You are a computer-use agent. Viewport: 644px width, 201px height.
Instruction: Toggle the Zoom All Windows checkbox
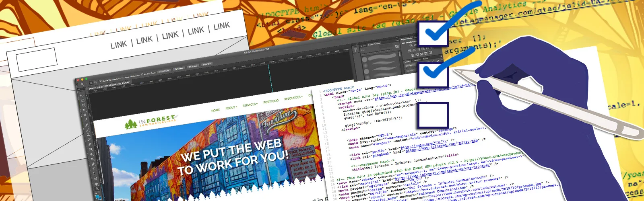pos(122,78)
